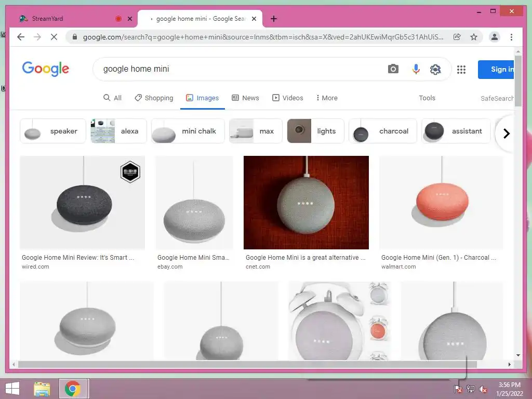The width and height of the screenshot is (532, 399).
Task: Click scroll down arrow on scrollbar
Action: tap(518, 355)
